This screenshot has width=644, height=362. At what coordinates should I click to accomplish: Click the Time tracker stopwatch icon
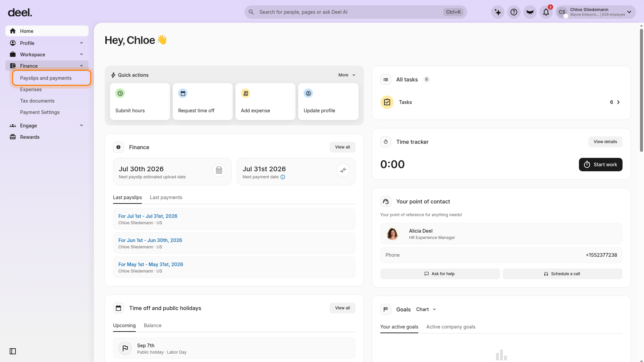[386, 142]
